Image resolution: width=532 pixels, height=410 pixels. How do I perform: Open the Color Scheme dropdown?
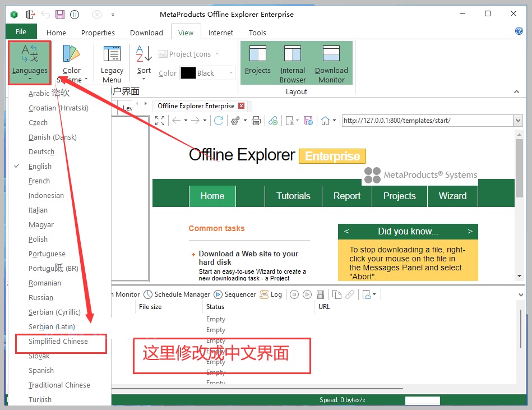click(72, 64)
